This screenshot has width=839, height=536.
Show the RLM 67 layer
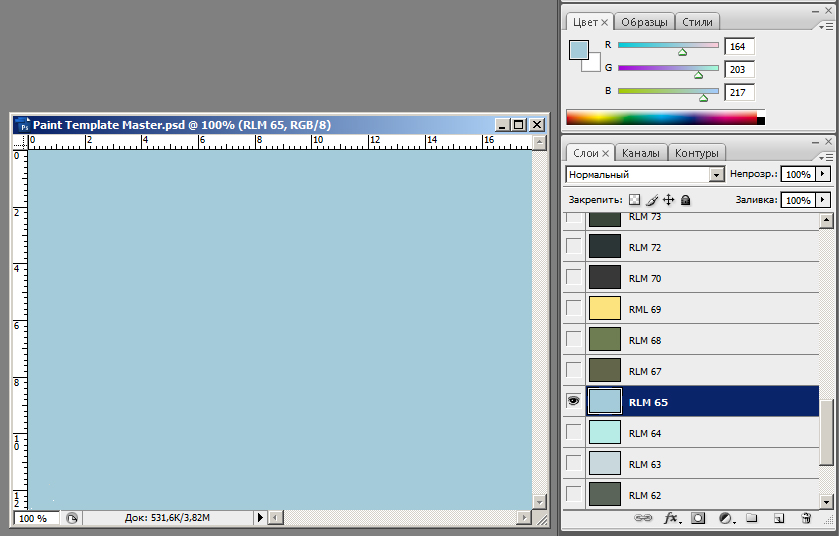pyautogui.click(x=574, y=370)
